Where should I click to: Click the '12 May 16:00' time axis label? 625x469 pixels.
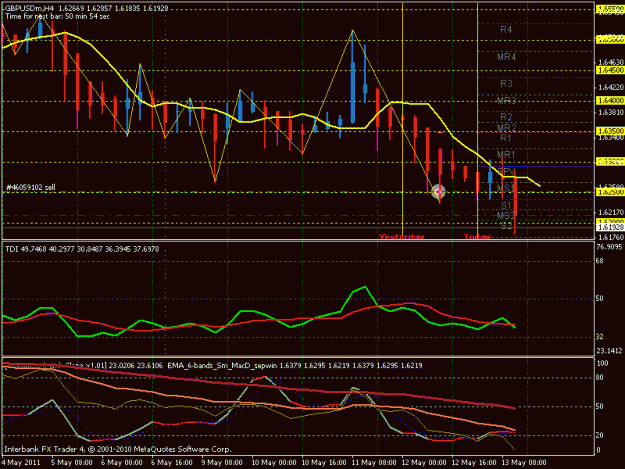click(474, 463)
